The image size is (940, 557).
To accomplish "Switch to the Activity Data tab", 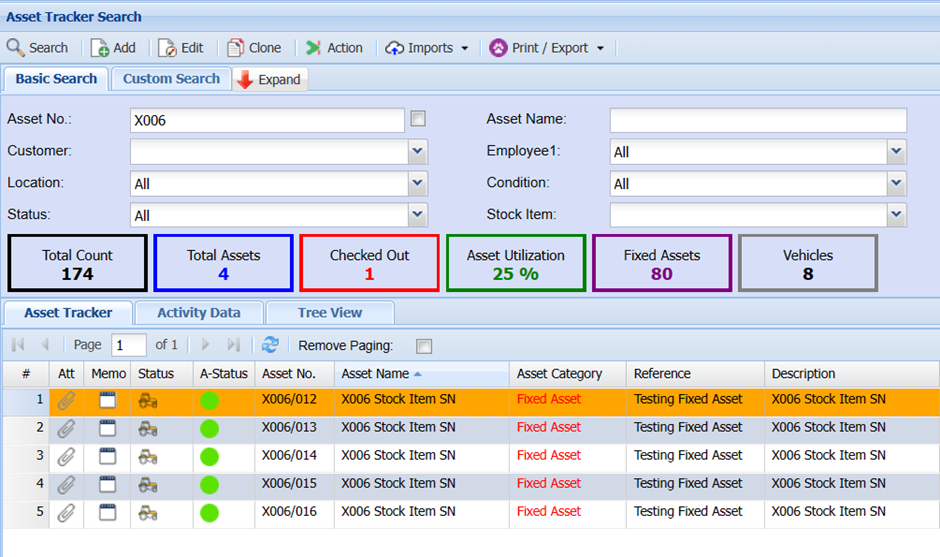I will [x=198, y=313].
